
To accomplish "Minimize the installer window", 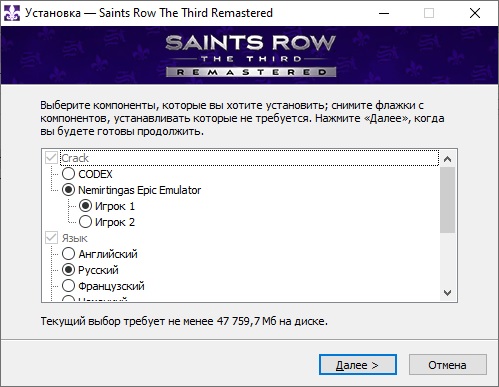I will [x=384, y=13].
